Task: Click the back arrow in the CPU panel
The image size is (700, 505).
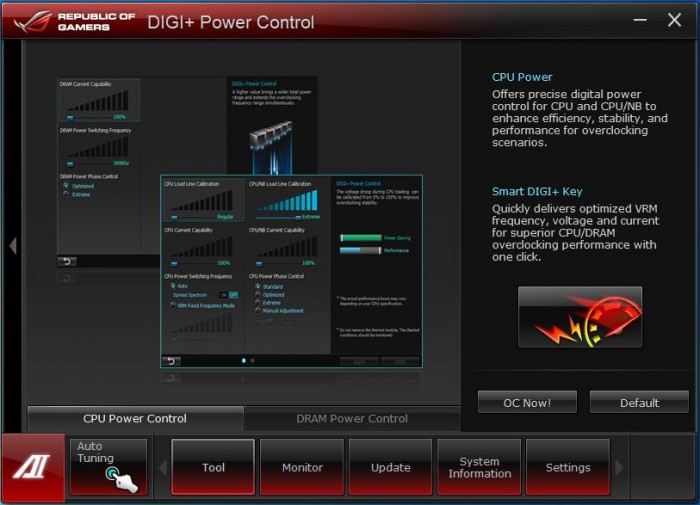Action: click(x=172, y=361)
